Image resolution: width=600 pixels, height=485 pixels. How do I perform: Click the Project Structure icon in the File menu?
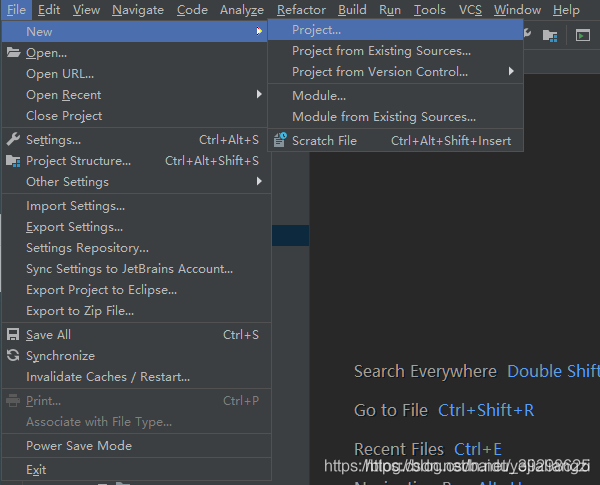pos(13,161)
